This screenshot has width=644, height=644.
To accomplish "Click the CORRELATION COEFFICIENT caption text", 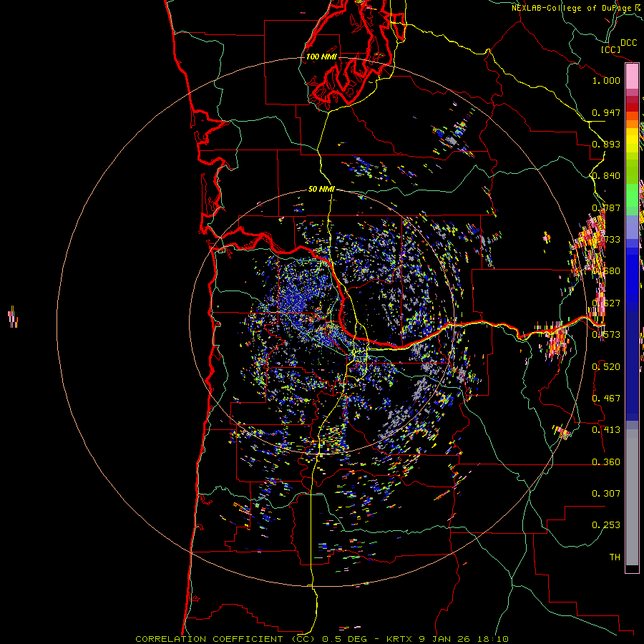I will click(209, 639).
